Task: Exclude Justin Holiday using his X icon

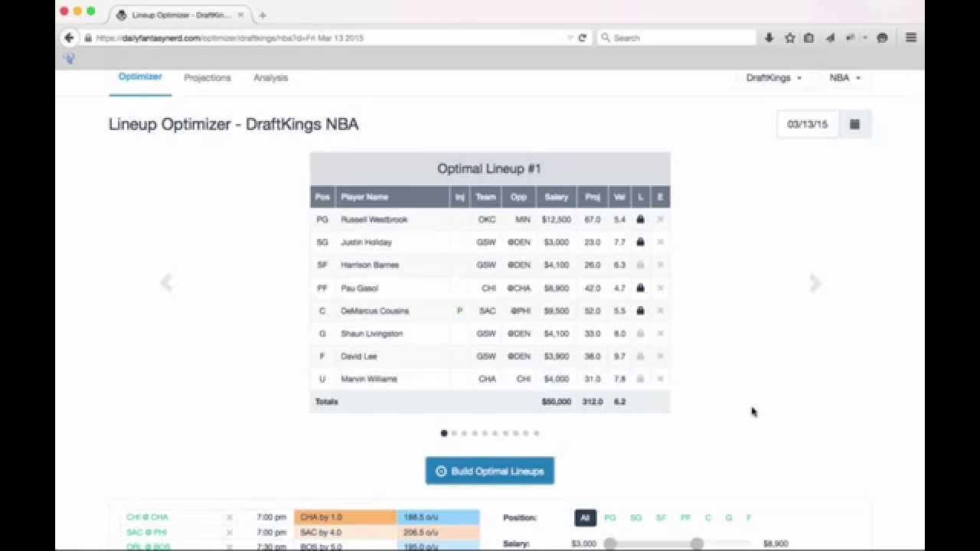Action: pyautogui.click(x=660, y=242)
